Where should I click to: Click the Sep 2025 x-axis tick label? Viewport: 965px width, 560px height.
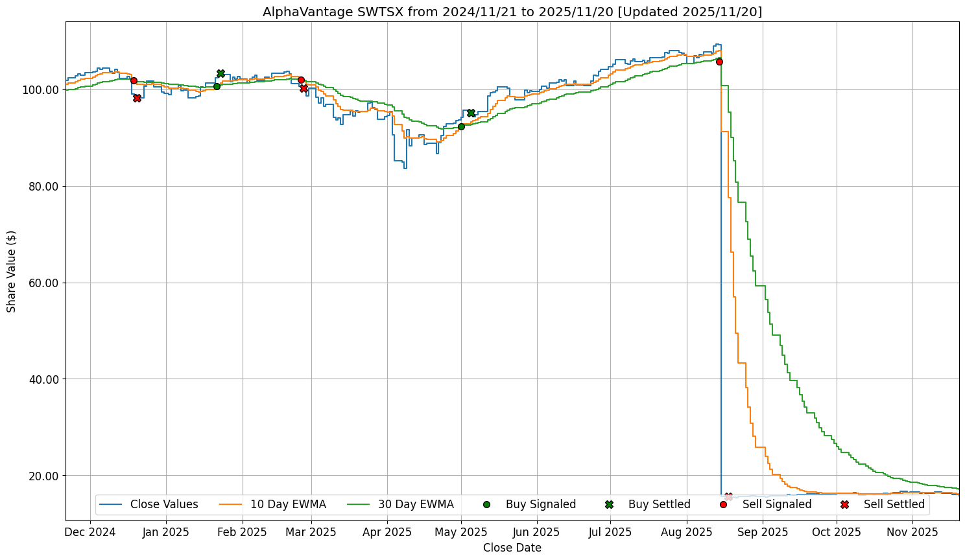point(763,532)
